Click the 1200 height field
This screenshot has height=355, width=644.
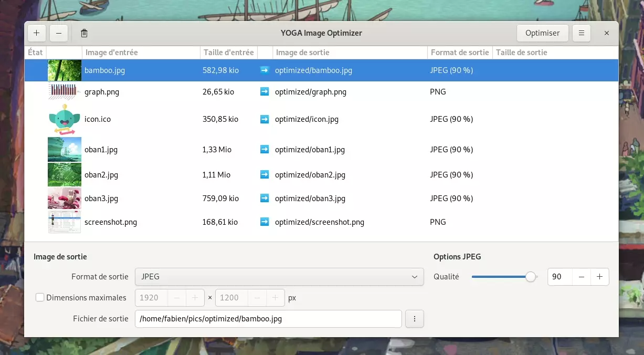tap(231, 298)
